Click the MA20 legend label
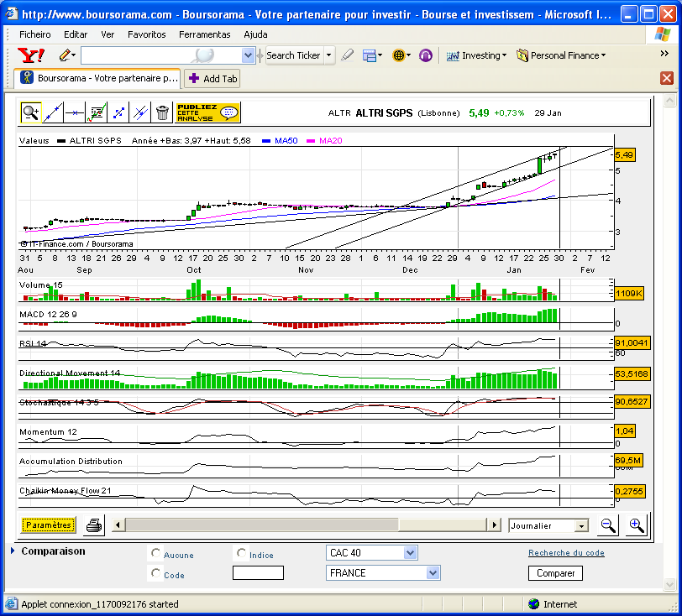This screenshot has height=616, width=682. point(331,140)
